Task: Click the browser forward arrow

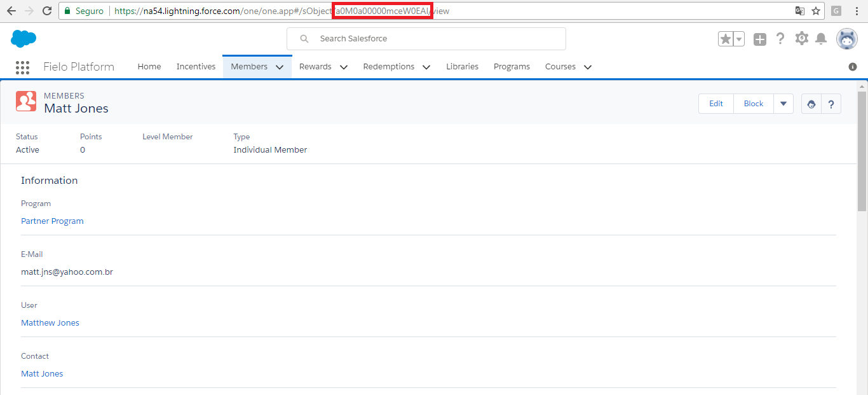Action: coord(29,11)
